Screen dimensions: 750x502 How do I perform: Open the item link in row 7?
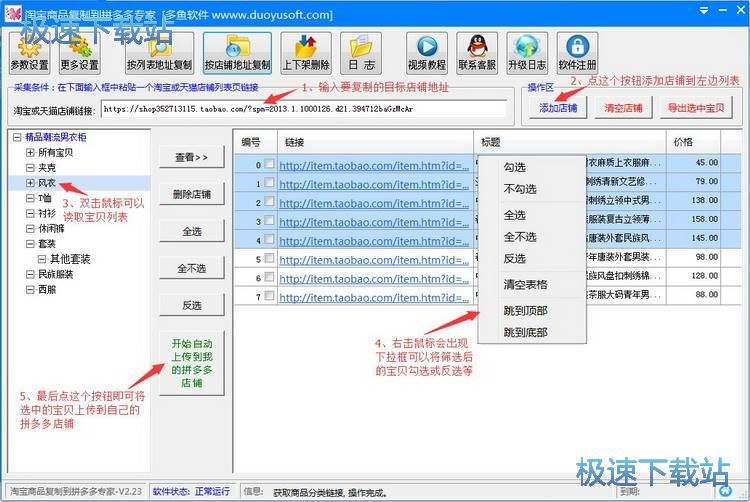tap(374, 298)
